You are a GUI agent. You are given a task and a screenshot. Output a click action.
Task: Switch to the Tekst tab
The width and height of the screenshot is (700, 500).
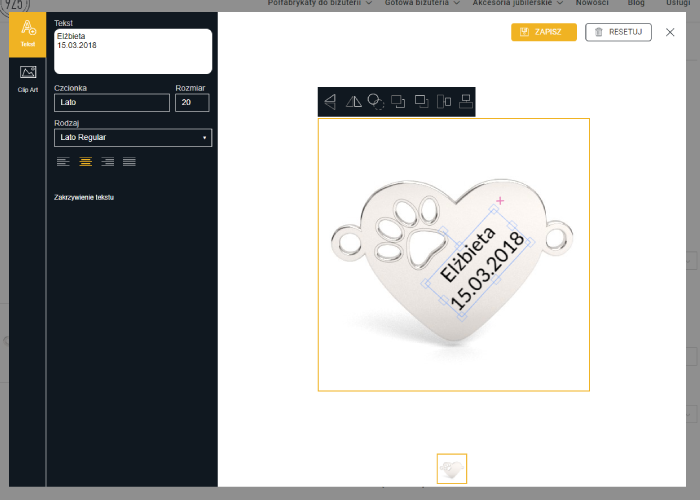pyautogui.click(x=28, y=32)
